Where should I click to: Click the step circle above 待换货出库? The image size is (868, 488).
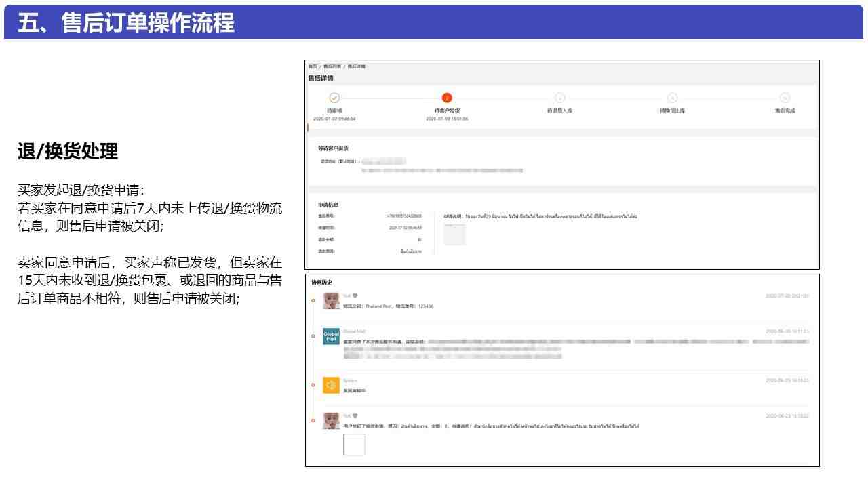point(672,98)
